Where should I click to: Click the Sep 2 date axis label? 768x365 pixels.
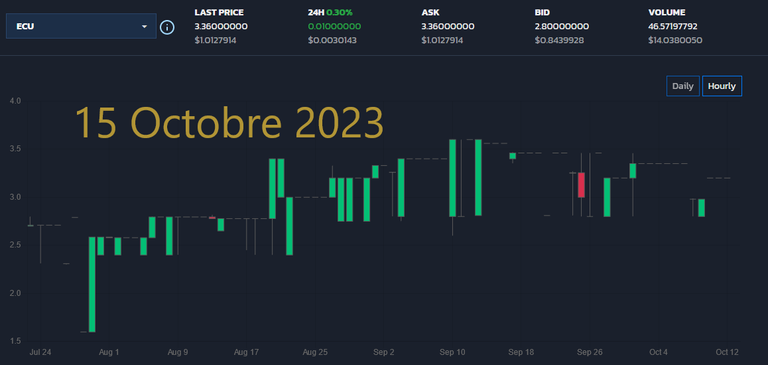coord(384,352)
